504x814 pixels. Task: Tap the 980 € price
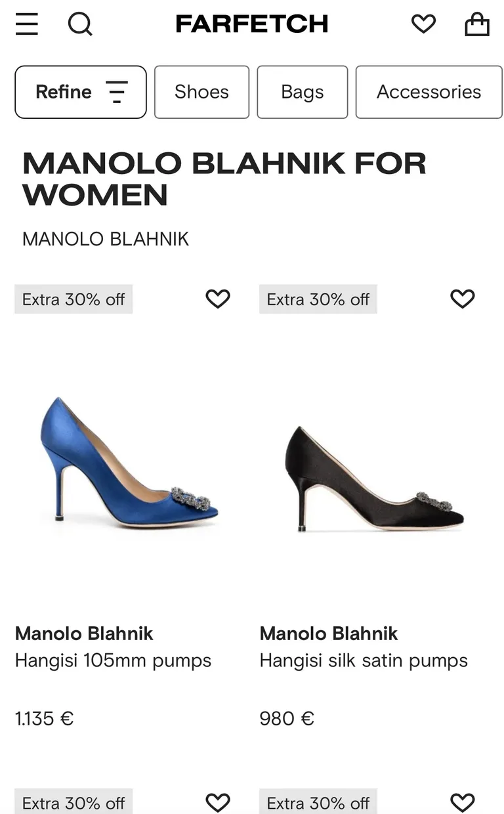[x=287, y=718]
